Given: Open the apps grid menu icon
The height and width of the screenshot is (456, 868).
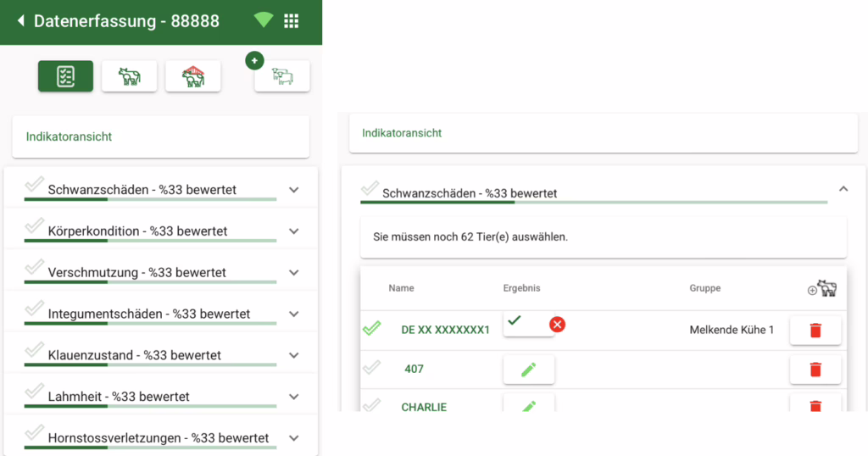Looking at the screenshot, I should point(291,21).
